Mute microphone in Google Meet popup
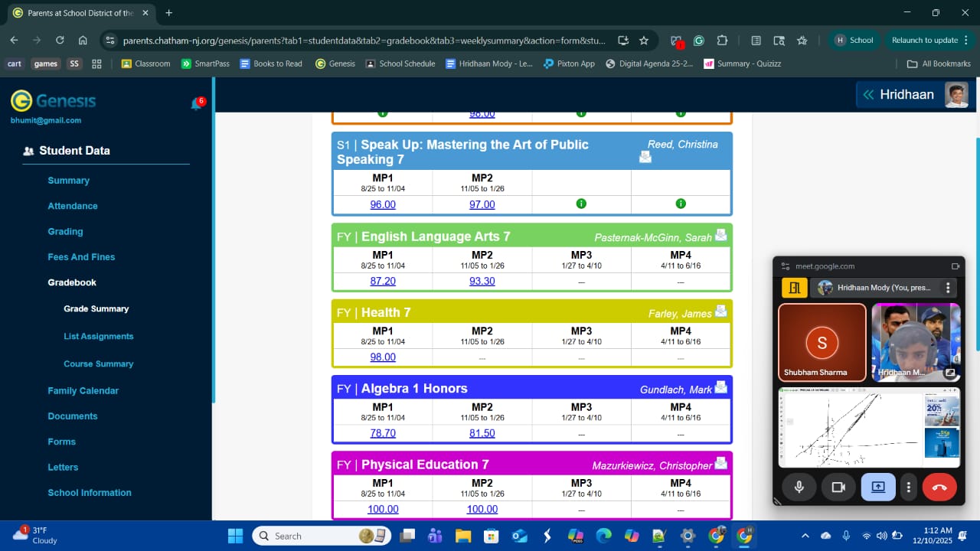980x551 pixels. tap(799, 487)
